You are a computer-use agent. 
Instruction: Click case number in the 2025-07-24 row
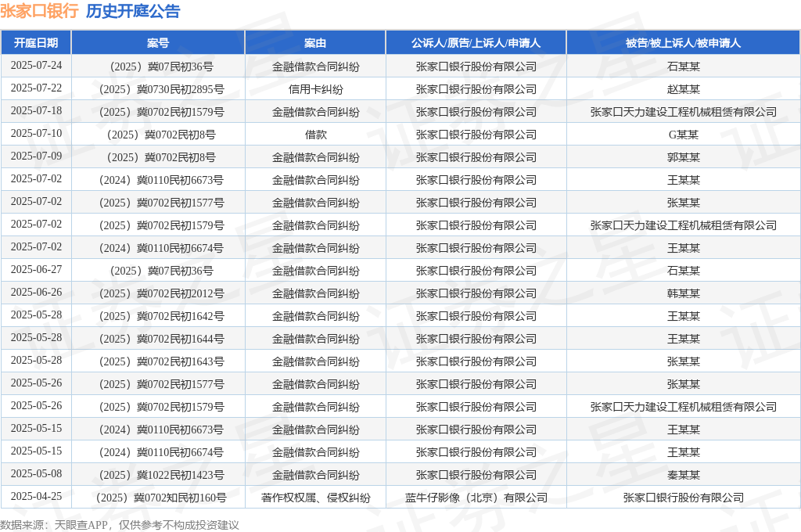point(161,67)
